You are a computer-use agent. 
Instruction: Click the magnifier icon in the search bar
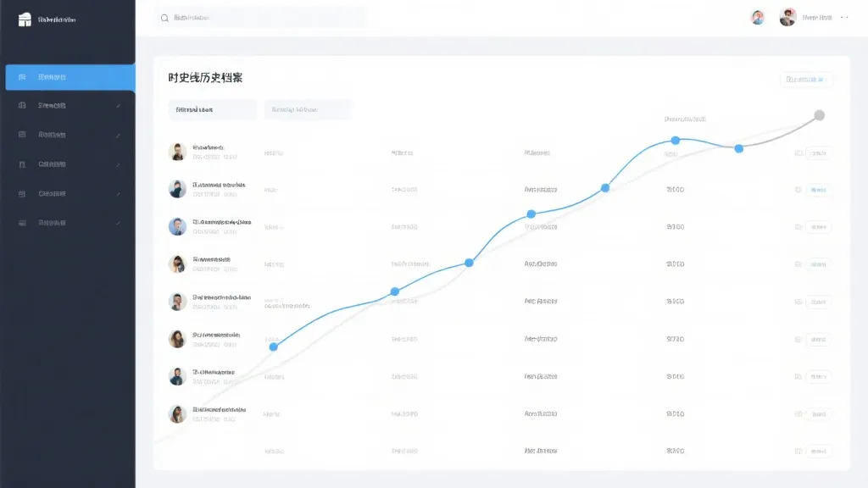click(164, 18)
